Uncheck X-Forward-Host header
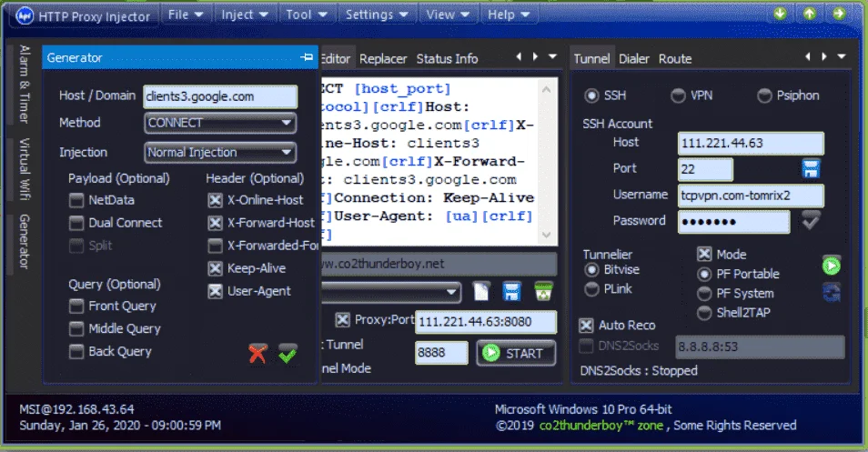Viewport: 868px width, 452px height. (x=215, y=223)
